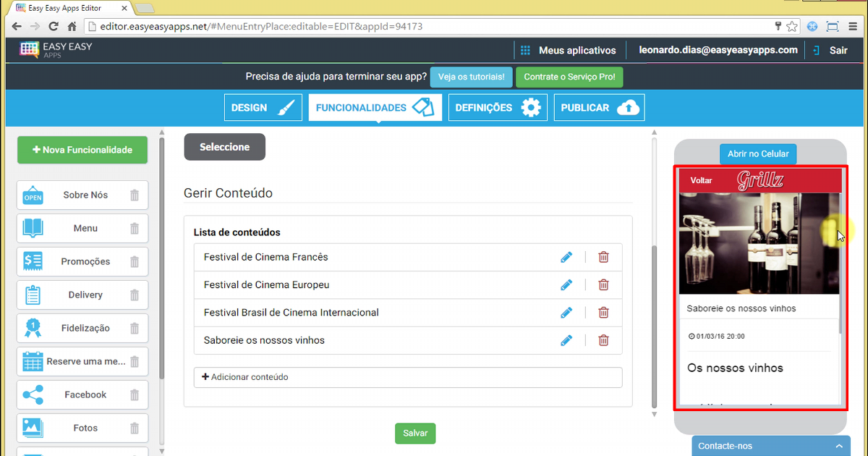Expand the Contacte-nos chat panel
Image resolution: width=868 pixels, height=456 pixels.
coord(770,446)
